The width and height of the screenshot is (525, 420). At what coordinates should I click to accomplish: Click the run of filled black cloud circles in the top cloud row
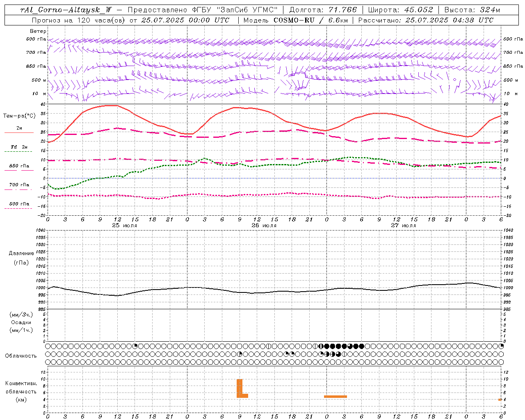[x=341, y=346]
